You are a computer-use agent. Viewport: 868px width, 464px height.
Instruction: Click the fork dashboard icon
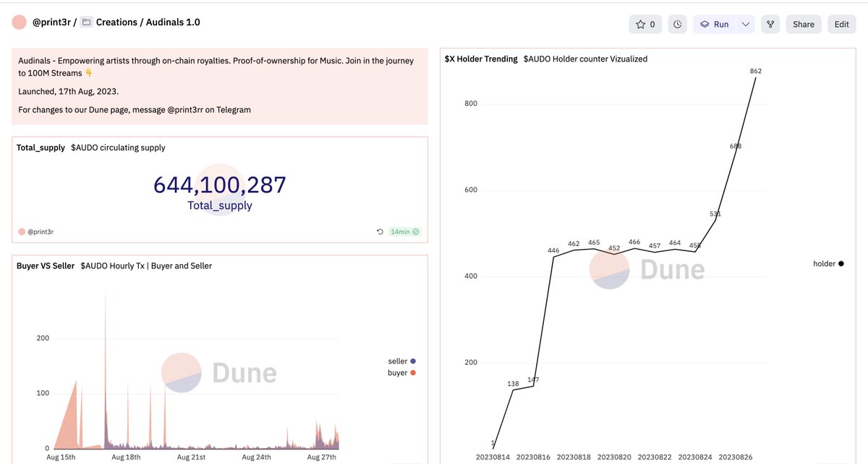770,25
